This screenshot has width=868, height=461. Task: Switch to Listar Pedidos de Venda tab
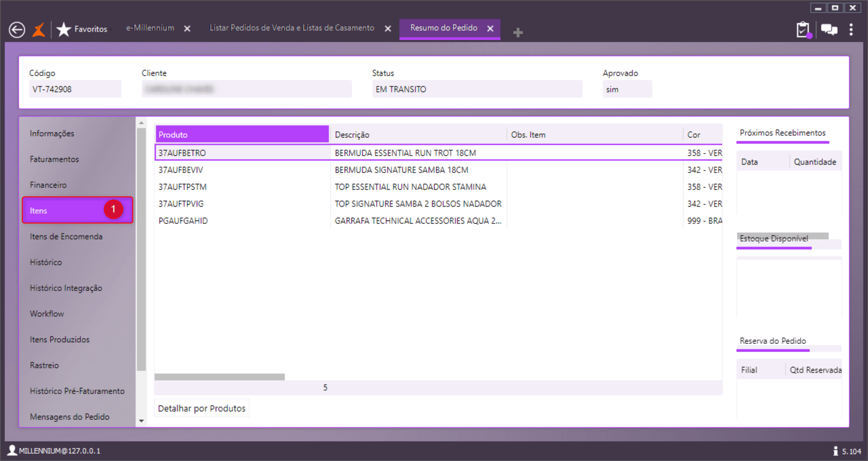point(292,28)
